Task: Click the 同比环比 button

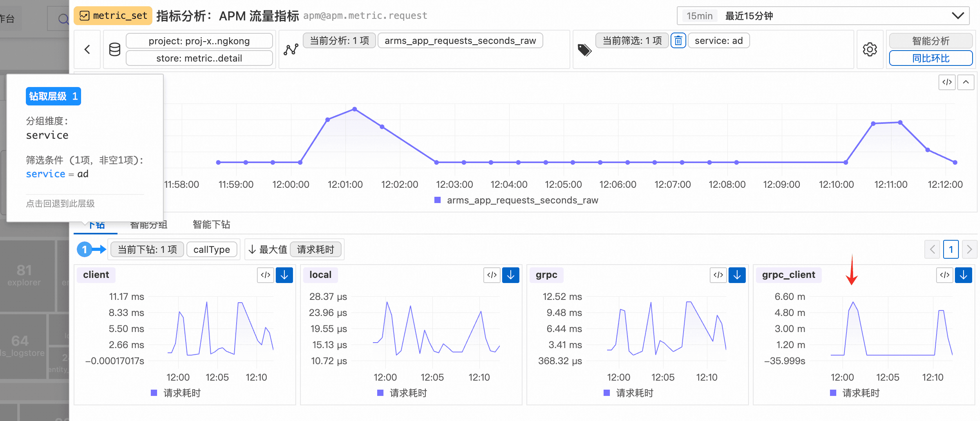Action: click(931, 58)
